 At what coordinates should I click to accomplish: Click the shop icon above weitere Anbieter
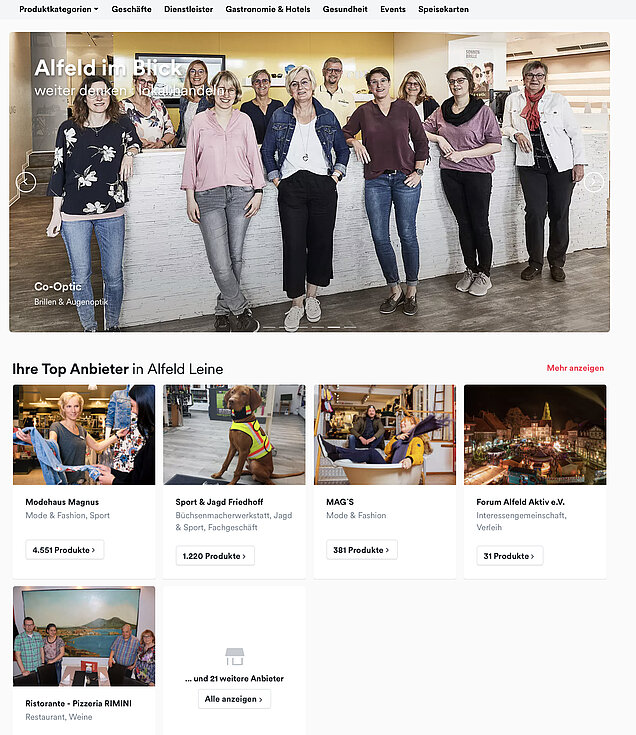pyautogui.click(x=234, y=656)
